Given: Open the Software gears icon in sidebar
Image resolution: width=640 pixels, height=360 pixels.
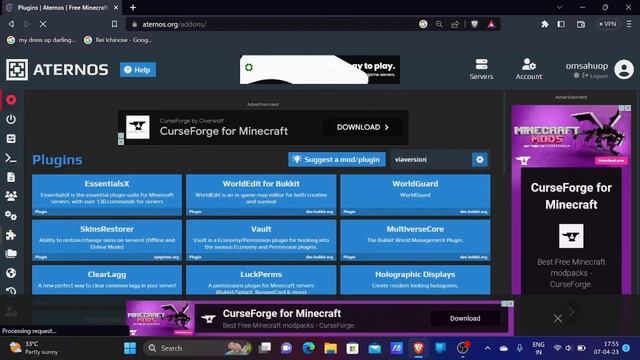Looking at the screenshot, I should [11, 216].
